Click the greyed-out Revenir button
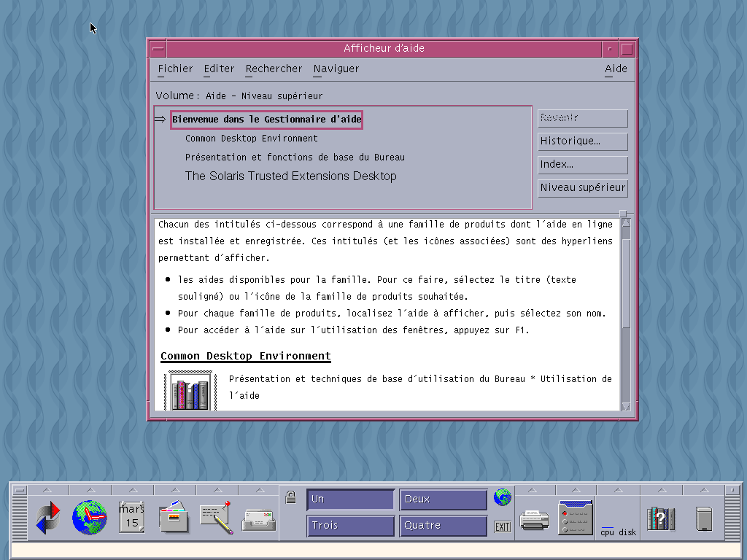This screenshot has height=560, width=747. tap(583, 118)
